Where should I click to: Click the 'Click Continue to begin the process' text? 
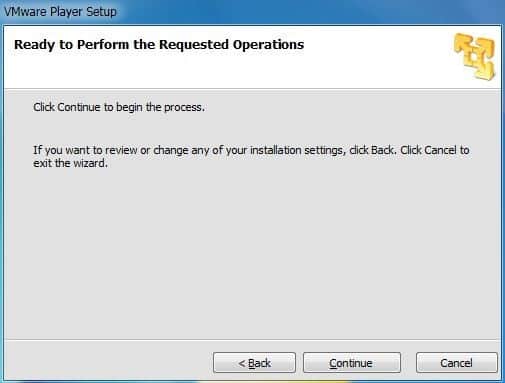tap(119, 107)
